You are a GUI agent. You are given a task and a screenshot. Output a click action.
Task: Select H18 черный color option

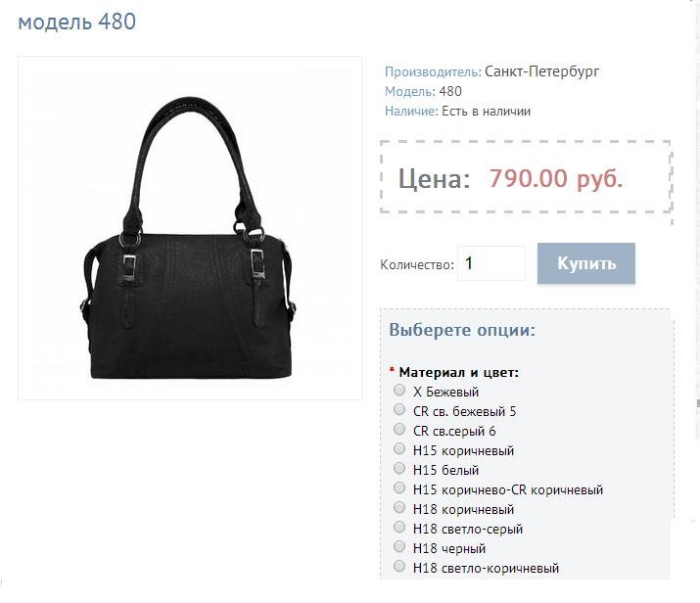click(x=399, y=547)
